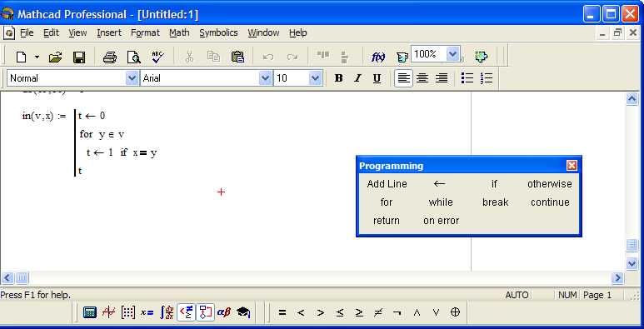Close the Programming palette

572,166
